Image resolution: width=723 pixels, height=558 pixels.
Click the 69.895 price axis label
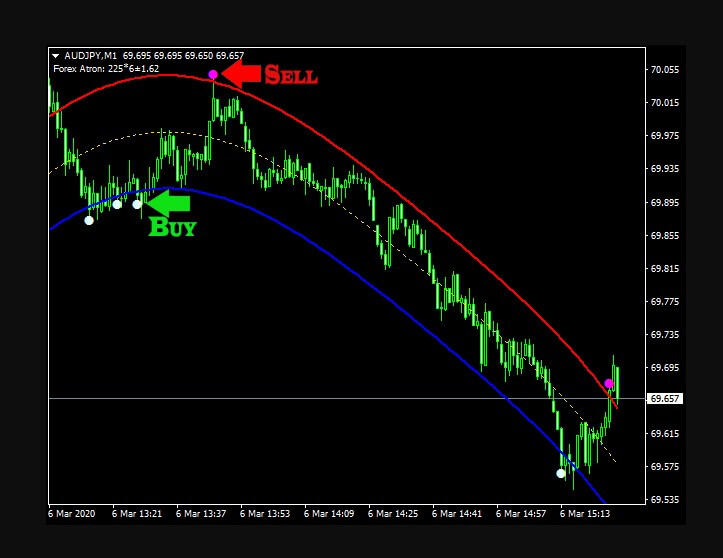tap(664, 202)
